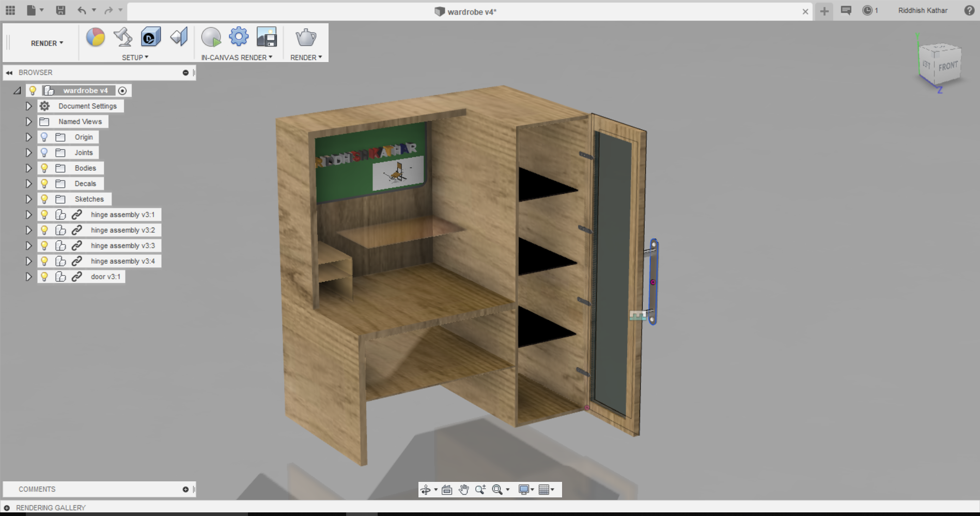Open In-Canvas Render Settings gear
Viewport: 980px width, 516px height.
click(239, 37)
